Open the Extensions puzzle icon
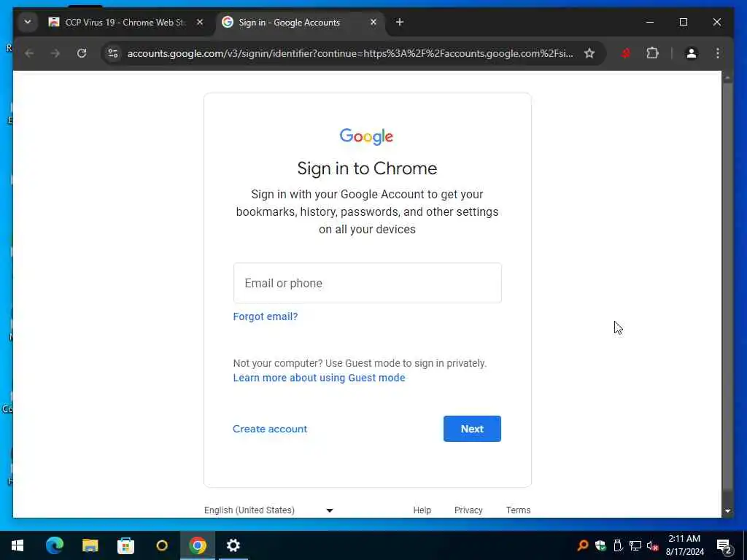Screen dimensions: 747x560 (x=652, y=53)
